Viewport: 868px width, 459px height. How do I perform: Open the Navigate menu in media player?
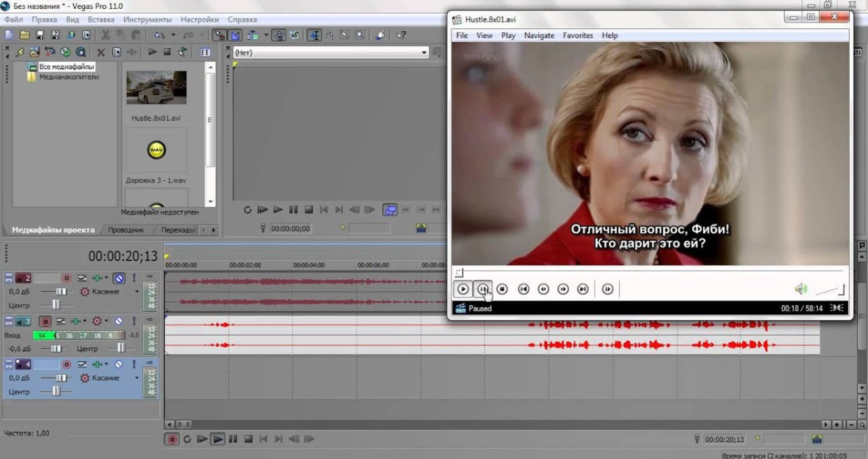coord(539,35)
